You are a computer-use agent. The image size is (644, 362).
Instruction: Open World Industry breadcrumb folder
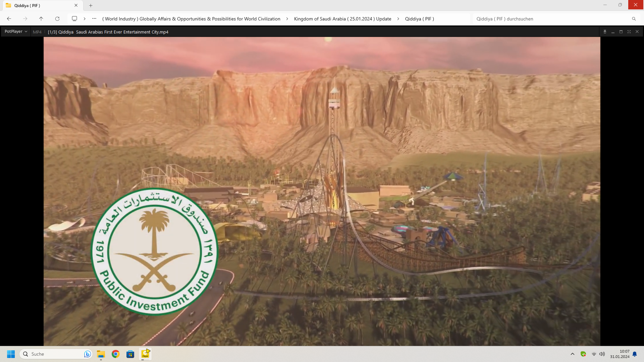(x=191, y=19)
